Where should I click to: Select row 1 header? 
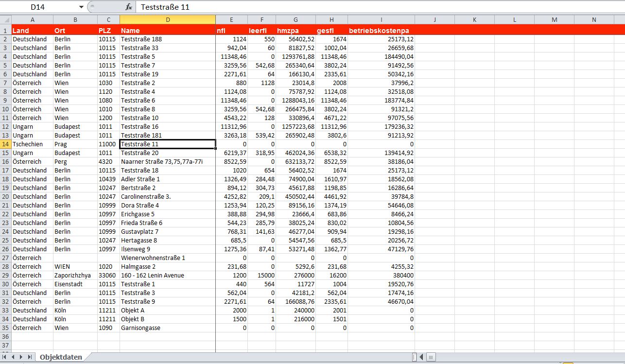tap(5, 30)
